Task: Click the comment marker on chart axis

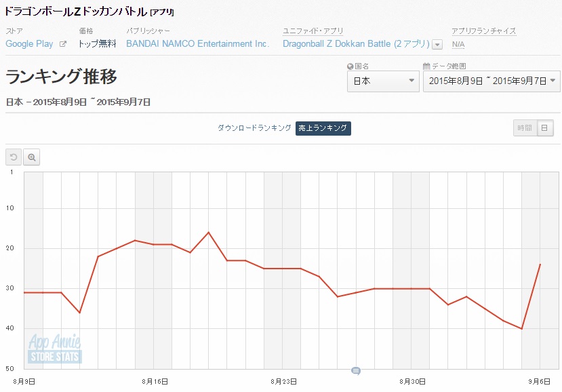Action: 355,371
